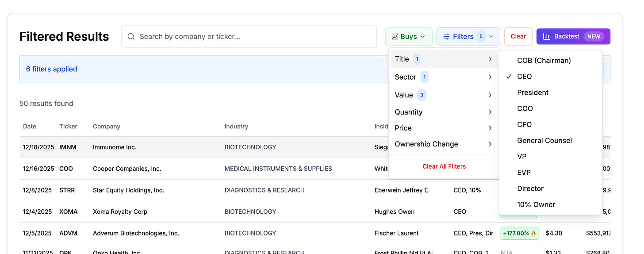Open the Ownership Change menu item
The height and width of the screenshot is (254, 644).
[444, 144]
